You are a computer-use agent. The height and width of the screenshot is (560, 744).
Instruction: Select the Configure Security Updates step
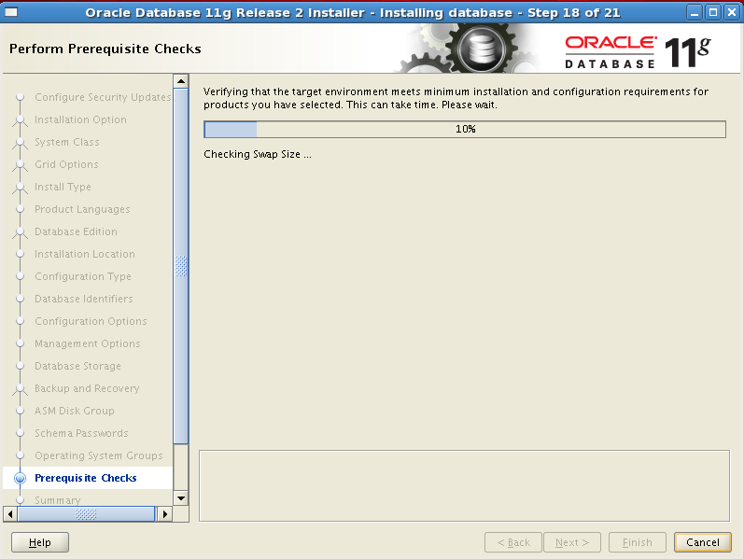103,97
